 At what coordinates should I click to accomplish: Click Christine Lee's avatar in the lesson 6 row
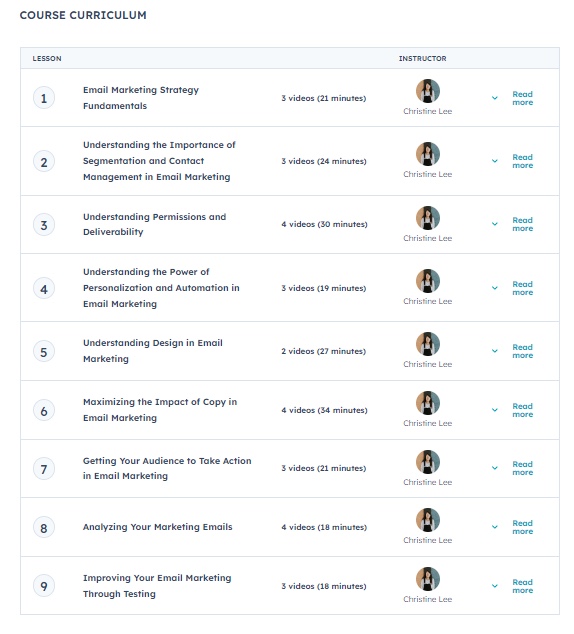click(x=428, y=403)
